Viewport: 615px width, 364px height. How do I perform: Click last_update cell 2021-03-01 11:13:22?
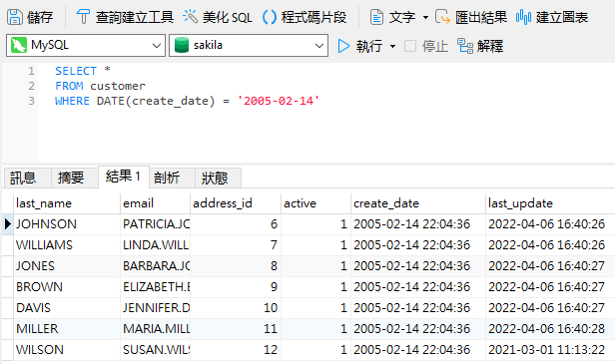coord(550,350)
